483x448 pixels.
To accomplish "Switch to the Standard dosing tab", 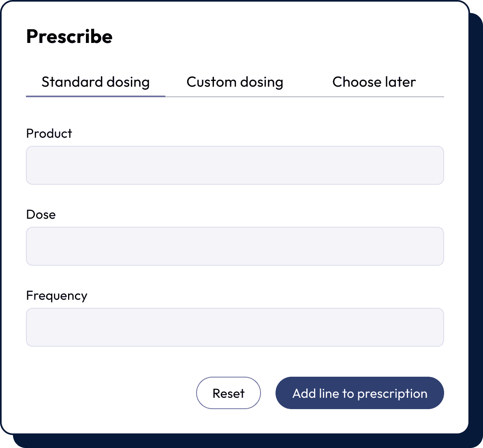I will tap(96, 82).
